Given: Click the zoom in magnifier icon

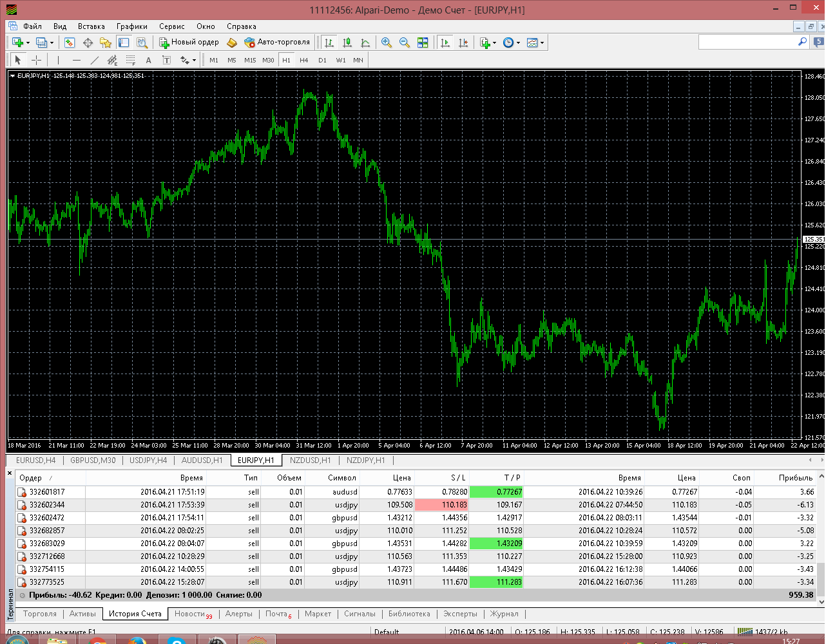Looking at the screenshot, I should [x=387, y=43].
